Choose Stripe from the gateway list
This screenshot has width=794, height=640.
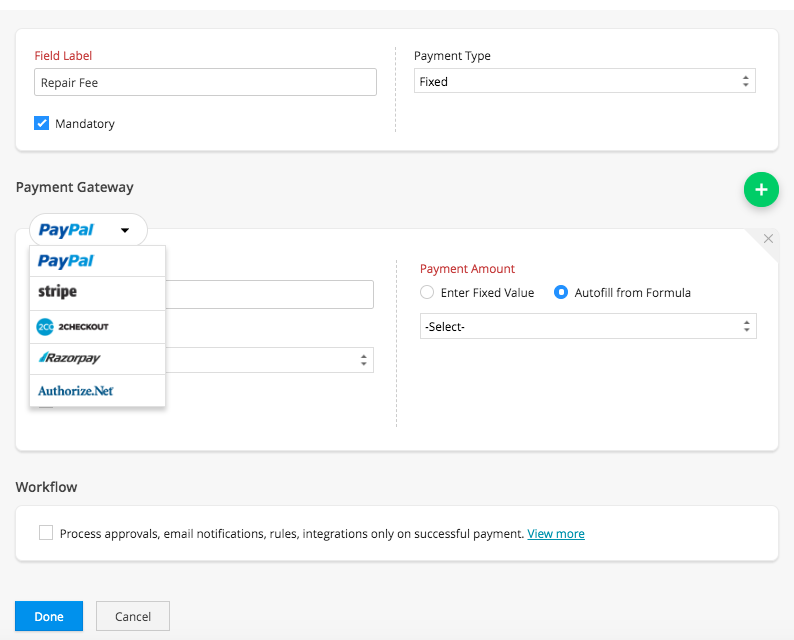(58, 292)
